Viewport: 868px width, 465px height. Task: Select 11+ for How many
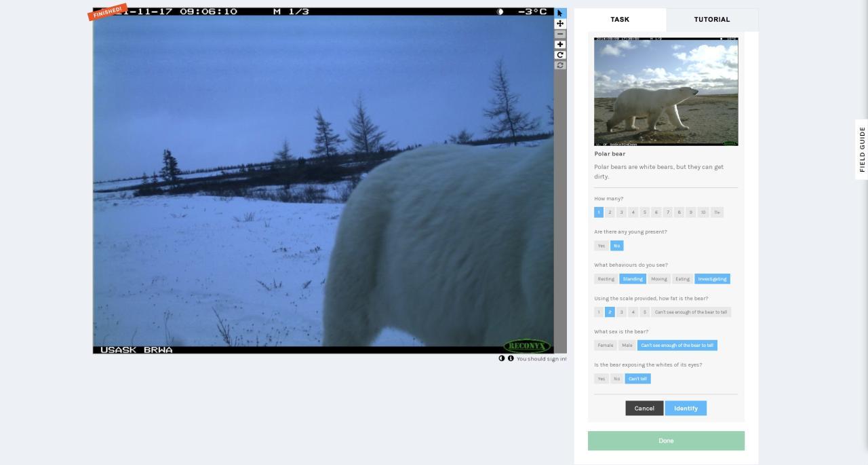tap(717, 212)
